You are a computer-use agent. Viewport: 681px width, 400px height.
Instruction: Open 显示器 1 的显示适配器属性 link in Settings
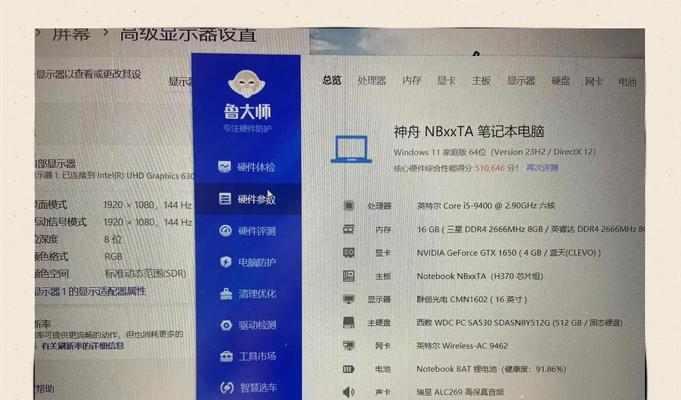91,291
